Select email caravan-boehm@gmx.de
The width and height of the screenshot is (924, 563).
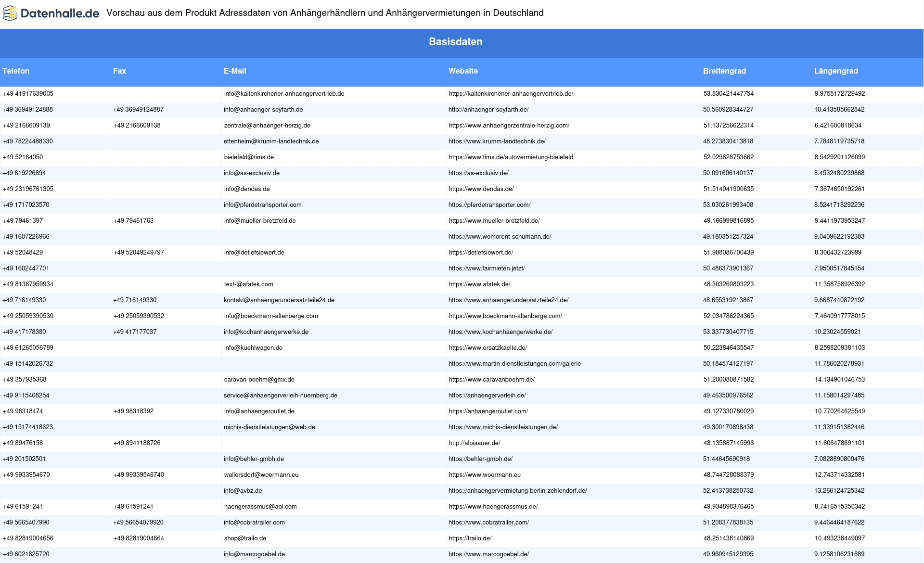(x=259, y=380)
